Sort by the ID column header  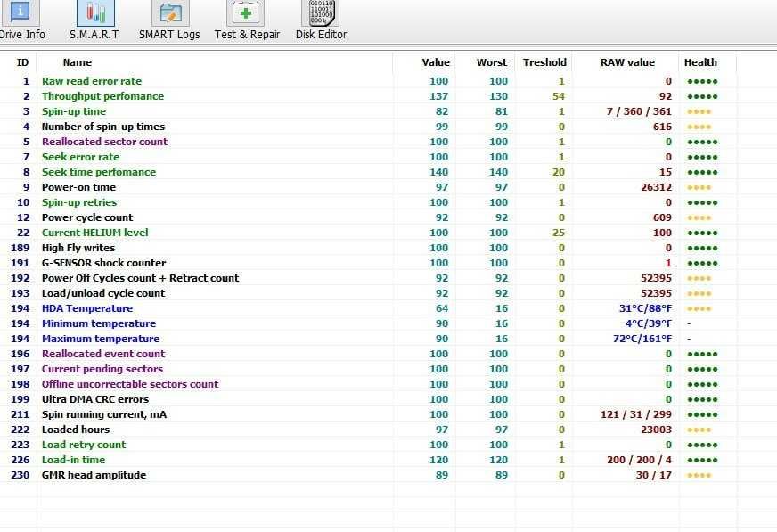(x=22, y=62)
